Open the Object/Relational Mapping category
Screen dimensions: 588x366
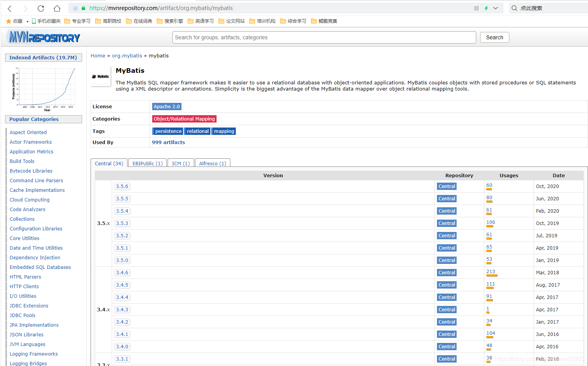(184, 119)
